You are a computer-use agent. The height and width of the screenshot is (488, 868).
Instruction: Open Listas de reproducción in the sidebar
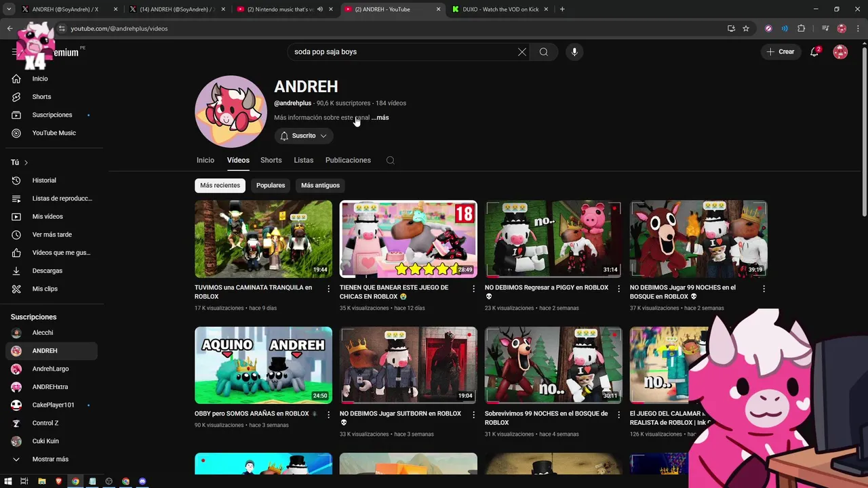pyautogui.click(x=51, y=199)
